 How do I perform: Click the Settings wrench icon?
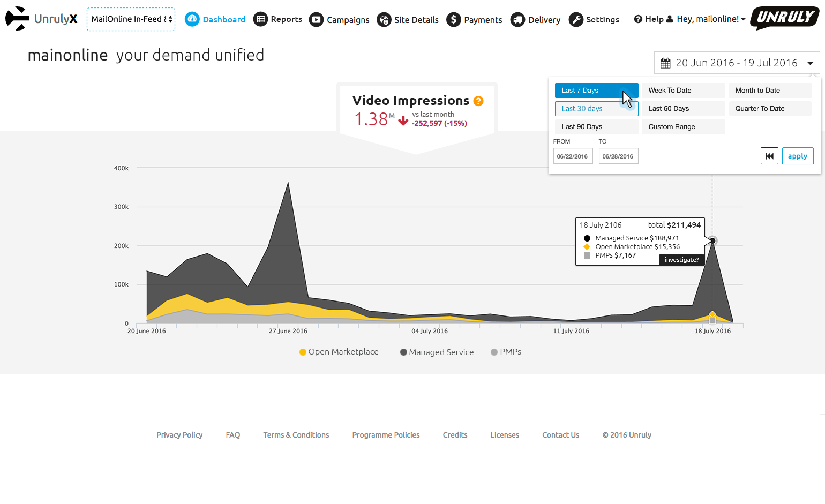point(576,20)
